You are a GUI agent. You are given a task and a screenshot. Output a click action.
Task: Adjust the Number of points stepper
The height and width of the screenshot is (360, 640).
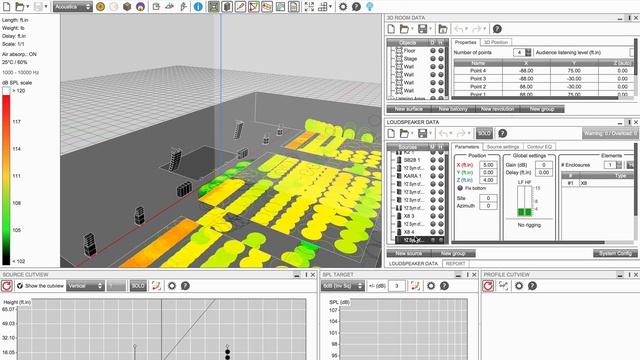coord(528,52)
